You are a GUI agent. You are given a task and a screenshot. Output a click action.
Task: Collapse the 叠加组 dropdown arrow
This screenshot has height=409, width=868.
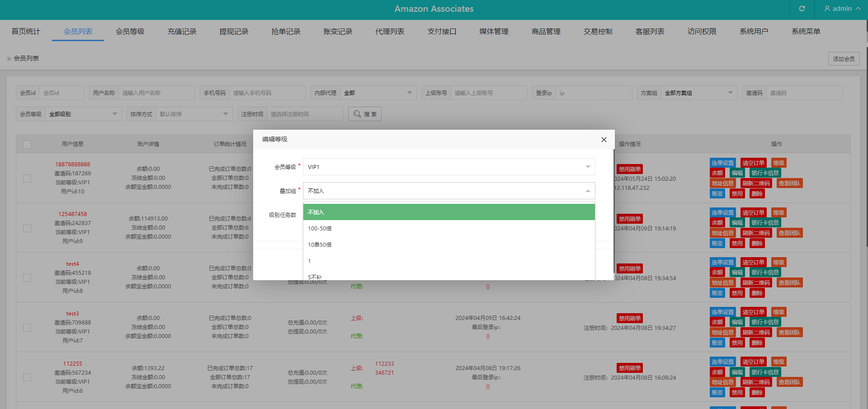click(588, 191)
